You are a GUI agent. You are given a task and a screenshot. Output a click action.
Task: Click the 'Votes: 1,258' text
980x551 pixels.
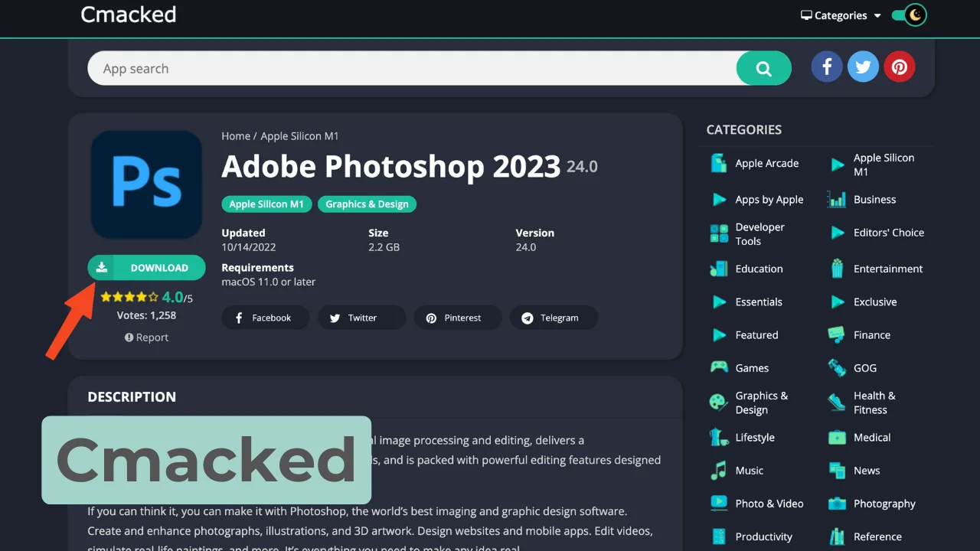click(146, 315)
